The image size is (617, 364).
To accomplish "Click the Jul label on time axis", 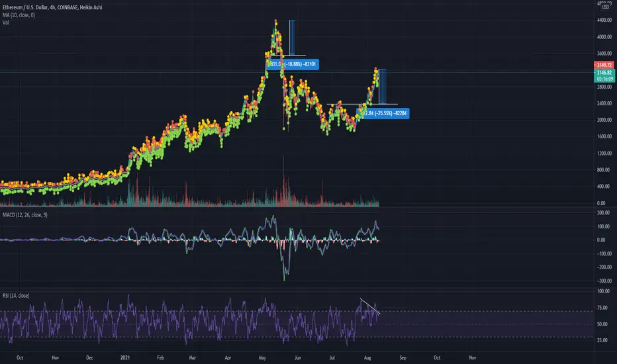I will [x=332, y=357].
